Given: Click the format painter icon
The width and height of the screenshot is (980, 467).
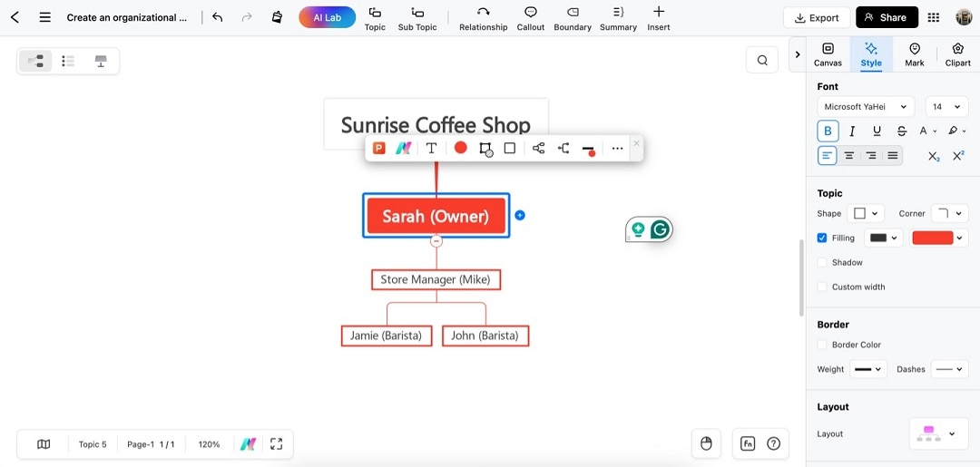Looking at the screenshot, I should point(277,17).
